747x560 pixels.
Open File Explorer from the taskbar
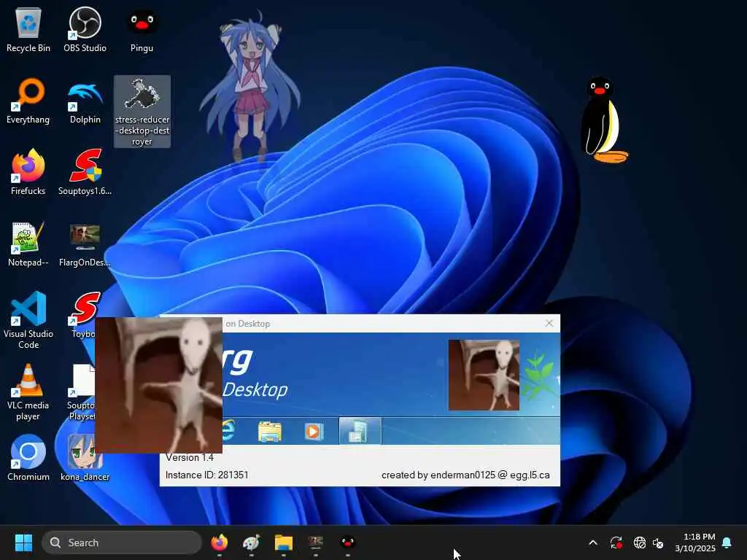284,542
